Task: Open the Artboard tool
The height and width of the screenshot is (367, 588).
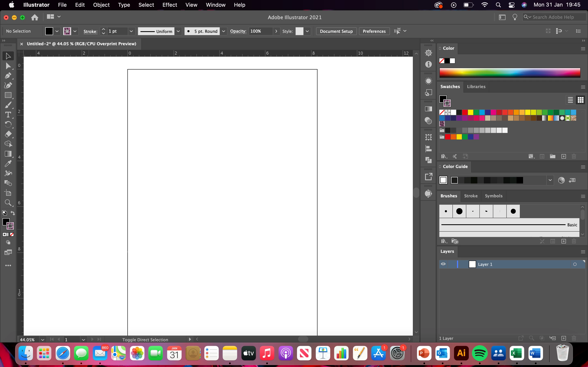Action: [x=8, y=193]
